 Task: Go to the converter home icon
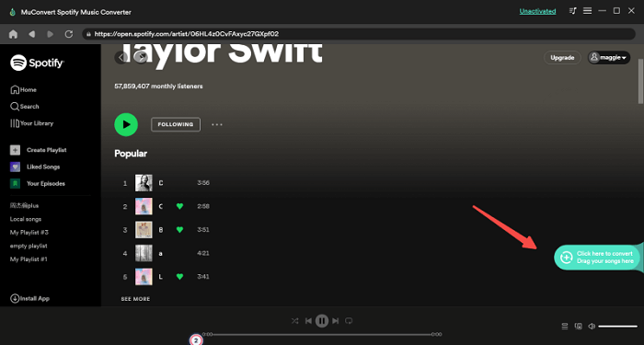(x=13, y=34)
